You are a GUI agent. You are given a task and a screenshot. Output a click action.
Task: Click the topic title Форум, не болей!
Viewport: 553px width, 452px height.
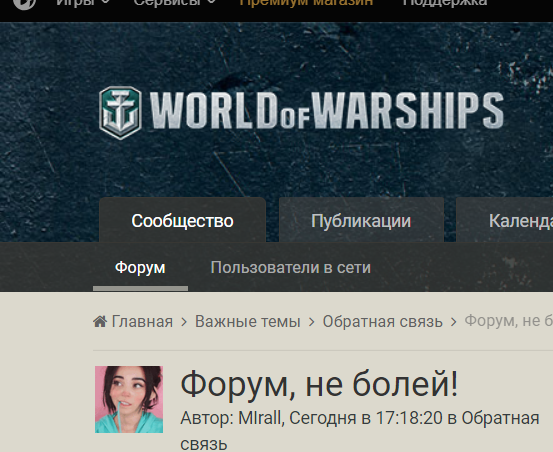(319, 384)
